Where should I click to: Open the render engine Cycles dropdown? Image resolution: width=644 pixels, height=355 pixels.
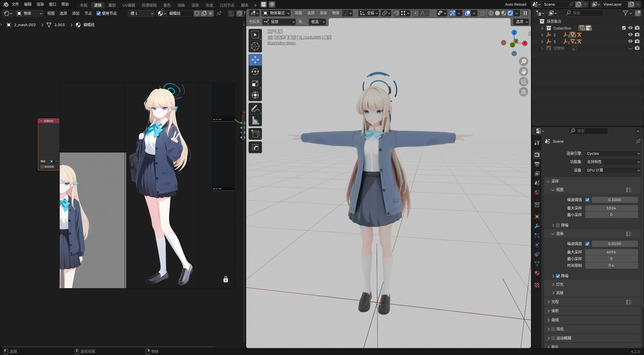point(612,153)
